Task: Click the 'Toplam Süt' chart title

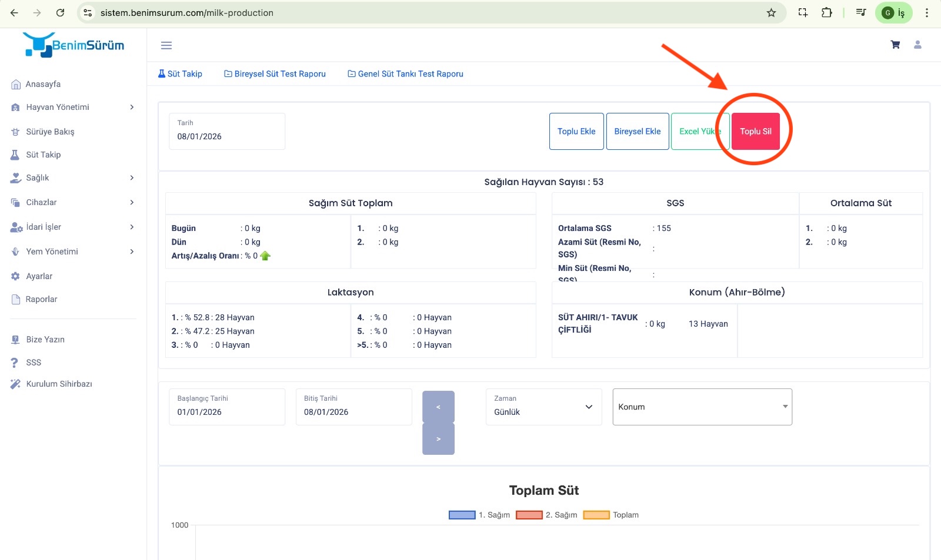Action: [544, 491]
